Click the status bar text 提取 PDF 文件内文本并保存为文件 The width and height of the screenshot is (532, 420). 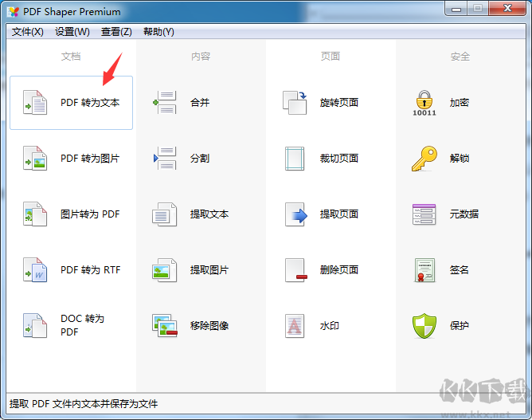(84, 404)
